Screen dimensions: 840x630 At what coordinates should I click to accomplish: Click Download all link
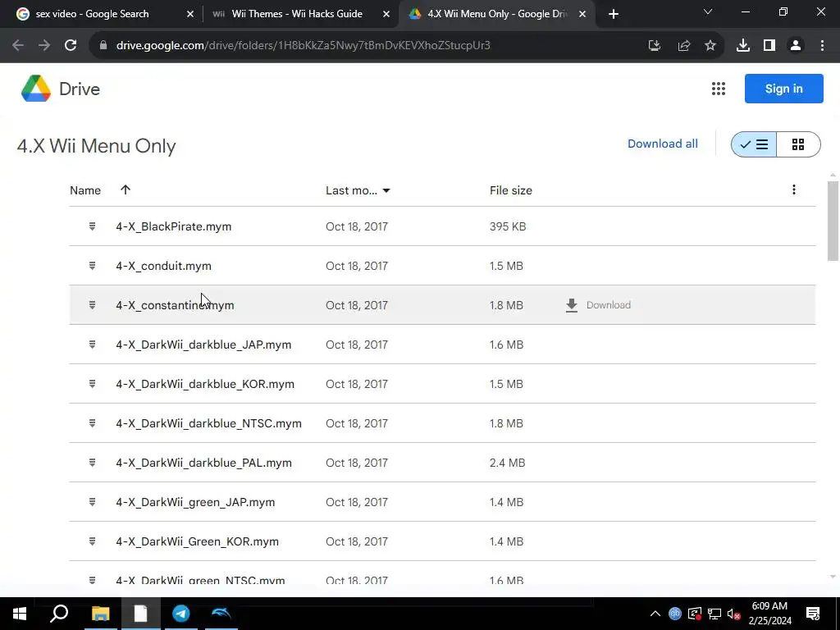pos(663,144)
